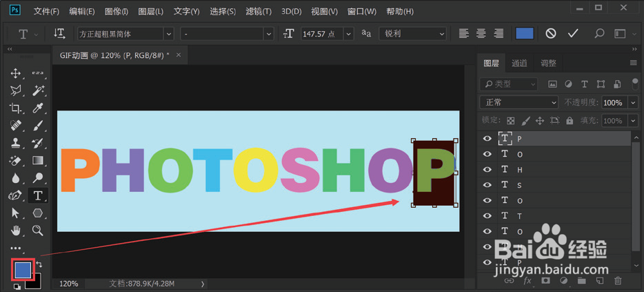This screenshot has width=644, height=292.
Task: Select the Pen tool
Action: point(16,195)
